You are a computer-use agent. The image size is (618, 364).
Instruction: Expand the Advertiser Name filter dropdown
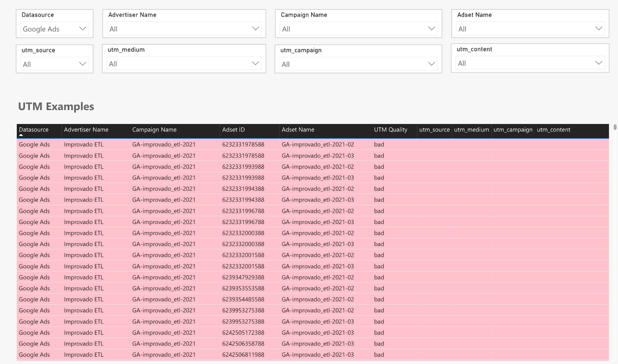pyautogui.click(x=184, y=29)
